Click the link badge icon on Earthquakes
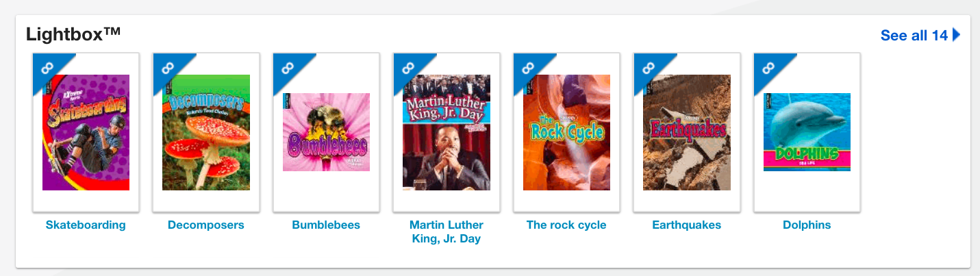 [x=649, y=67]
